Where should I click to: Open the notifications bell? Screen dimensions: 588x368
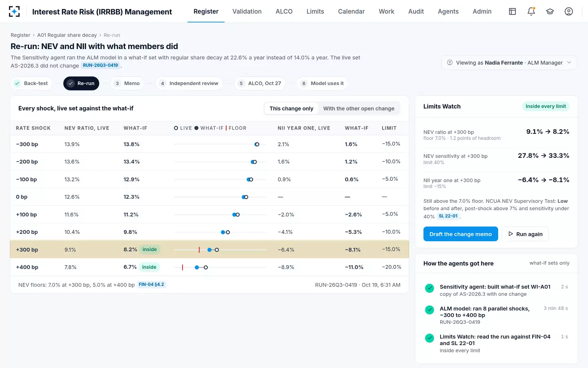pyautogui.click(x=531, y=11)
